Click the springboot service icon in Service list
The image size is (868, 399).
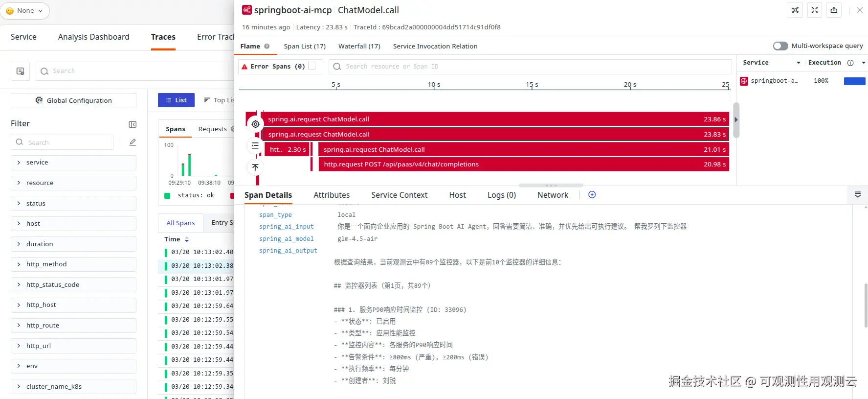744,81
